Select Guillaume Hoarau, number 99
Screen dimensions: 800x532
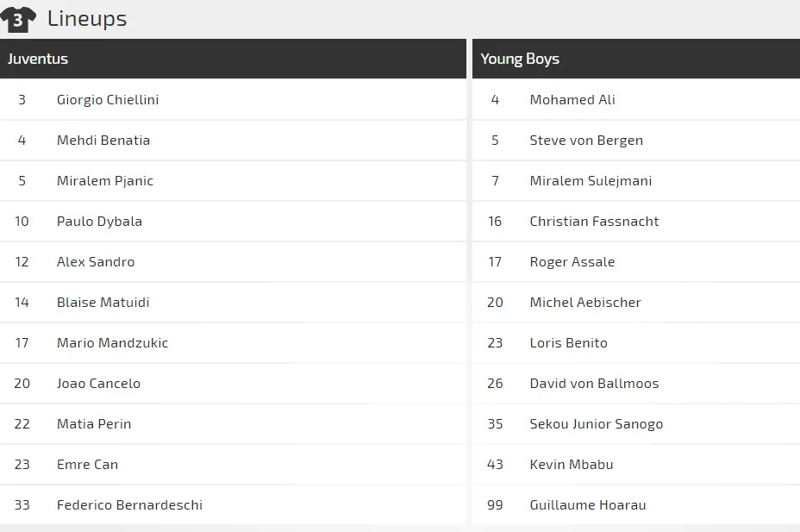click(x=588, y=504)
